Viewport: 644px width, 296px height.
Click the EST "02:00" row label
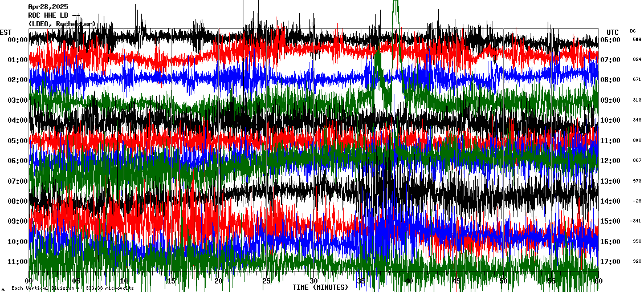click(x=17, y=80)
